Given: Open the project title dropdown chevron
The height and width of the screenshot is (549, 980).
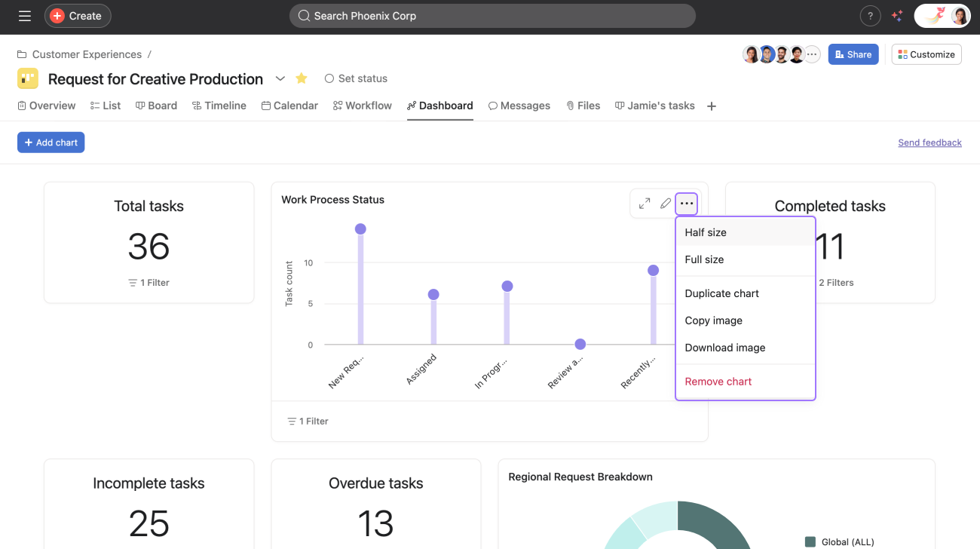Looking at the screenshot, I should pos(280,78).
